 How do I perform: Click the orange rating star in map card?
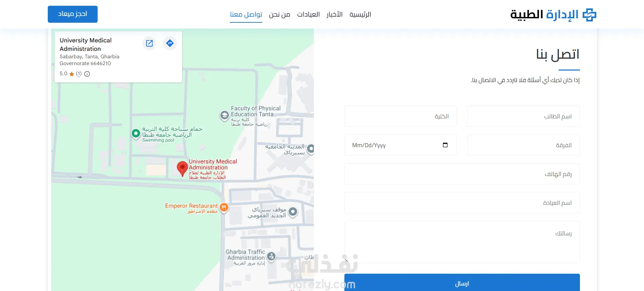[x=72, y=74]
